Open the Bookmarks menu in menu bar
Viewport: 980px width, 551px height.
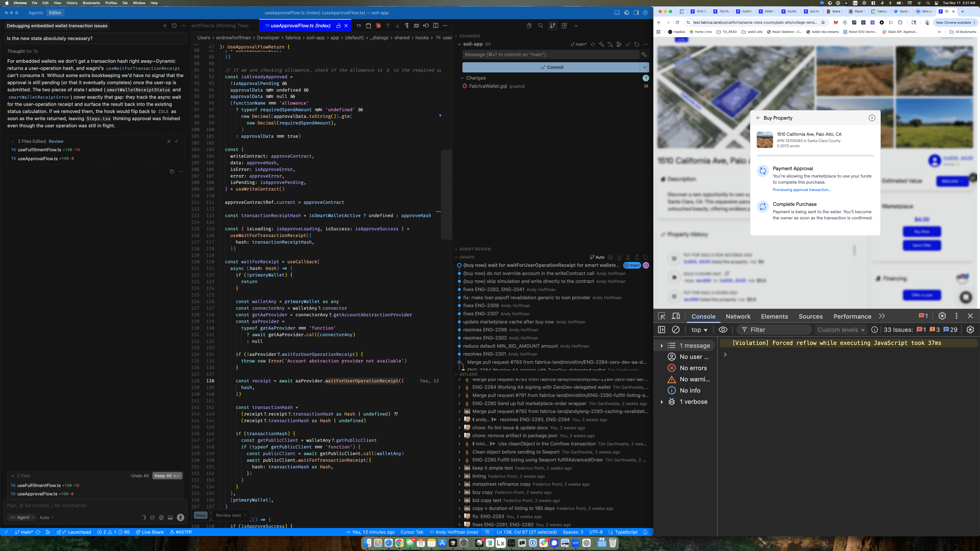[91, 3]
